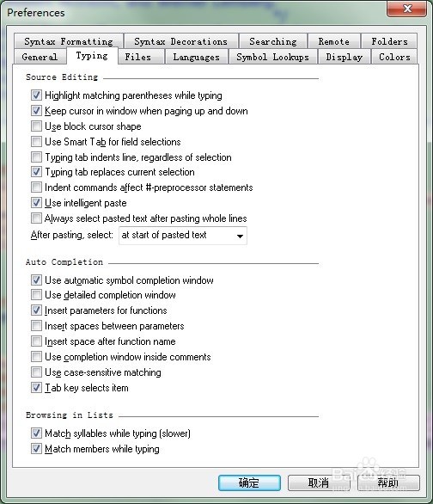Check Insert spaces between parameters
This screenshot has width=433, height=504.
point(36,326)
